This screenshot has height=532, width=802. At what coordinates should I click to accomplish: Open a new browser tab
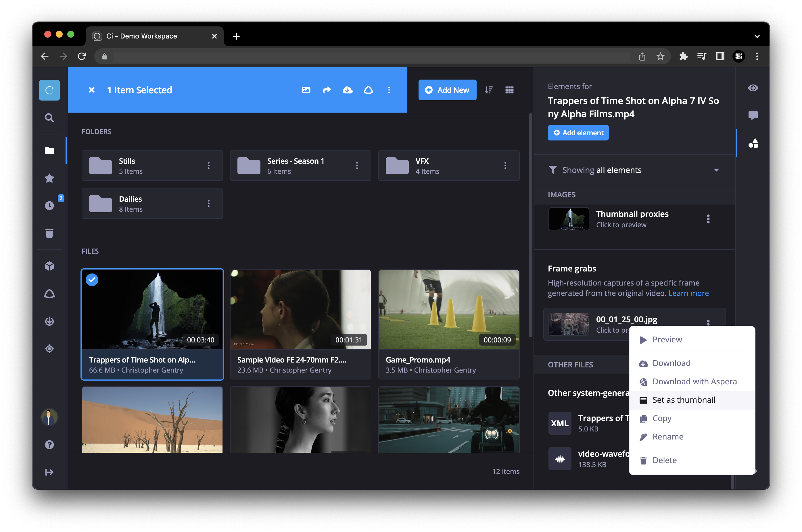click(x=236, y=36)
